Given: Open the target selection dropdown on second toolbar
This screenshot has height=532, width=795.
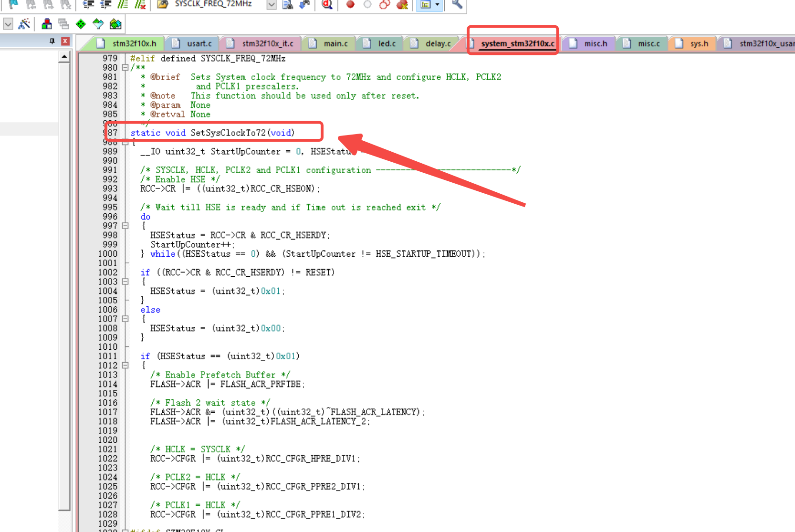Looking at the screenshot, I should pos(8,24).
